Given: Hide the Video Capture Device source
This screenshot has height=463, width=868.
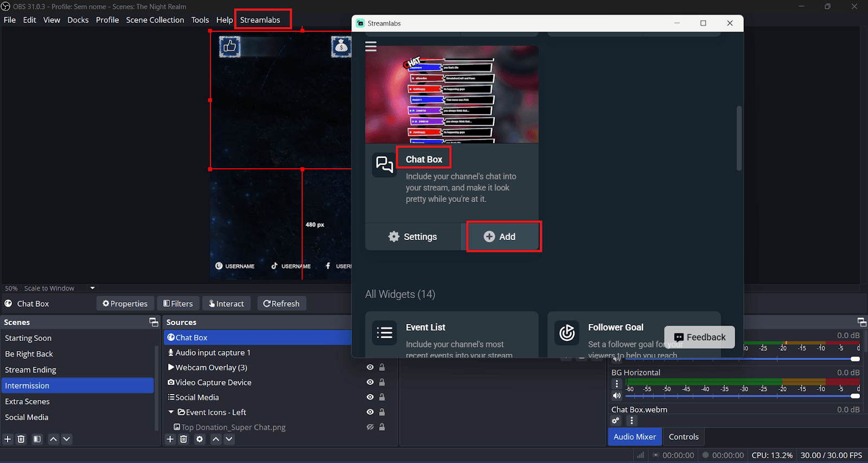Looking at the screenshot, I should click(370, 382).
